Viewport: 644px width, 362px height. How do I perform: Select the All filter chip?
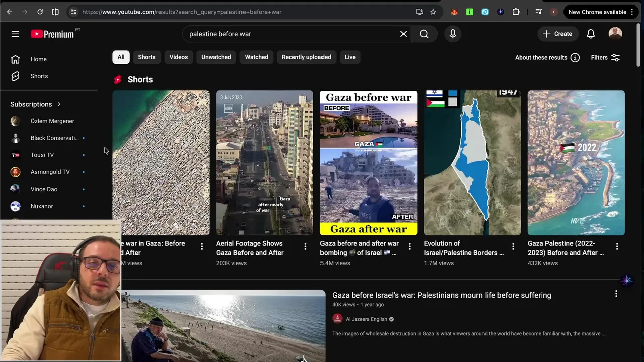click(x=121, y=57)
